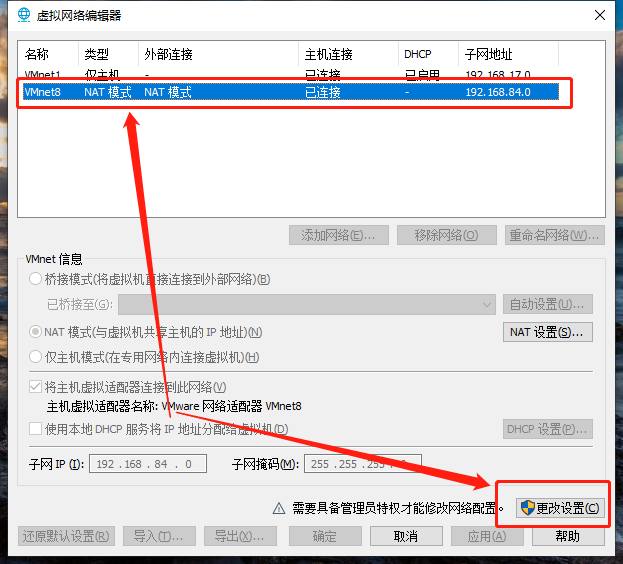Image resolution: width=623 pixels, height=564 pixels.
Task: Select the VMnet1 row in the network list
Action: click(x=291, y=74)
